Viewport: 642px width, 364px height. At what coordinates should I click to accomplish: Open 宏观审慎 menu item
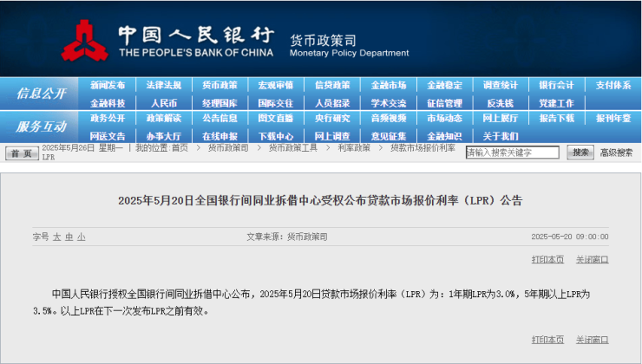point(276,85)
